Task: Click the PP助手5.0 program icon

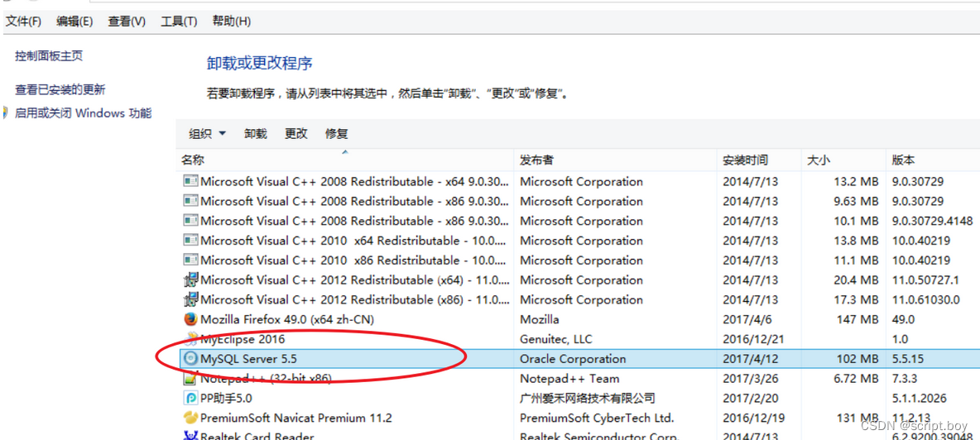Action: [190, 398]
